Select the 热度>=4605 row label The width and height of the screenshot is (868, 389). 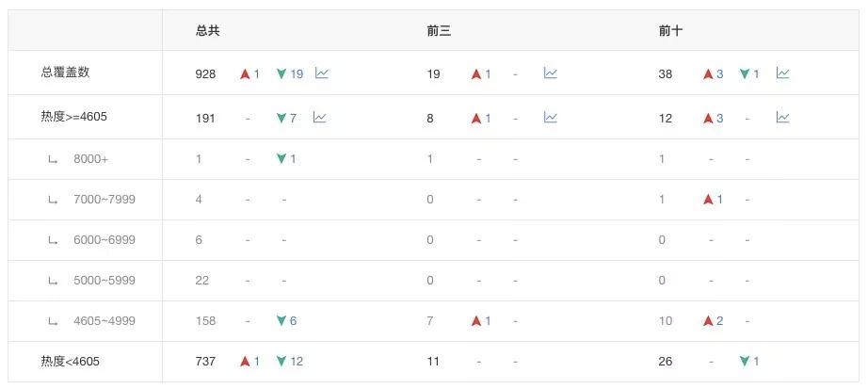[71, 118]
